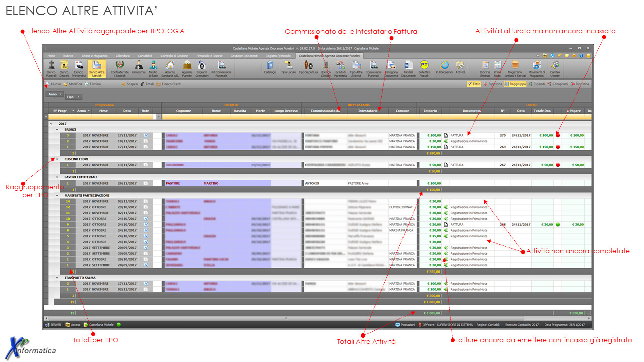The height and width of the screenshot is (362, 644).
Task: Switch to the Rubrica tab
Action: click(x=68, y=55)
